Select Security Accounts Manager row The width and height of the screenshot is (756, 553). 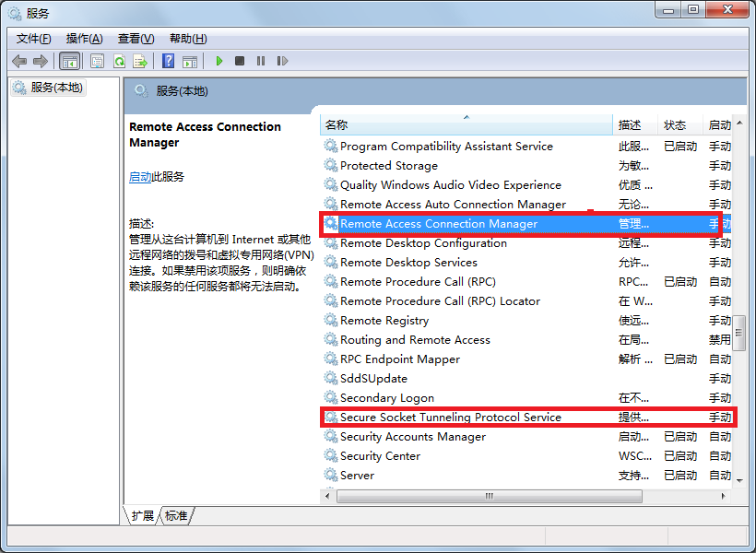[526, 436]
